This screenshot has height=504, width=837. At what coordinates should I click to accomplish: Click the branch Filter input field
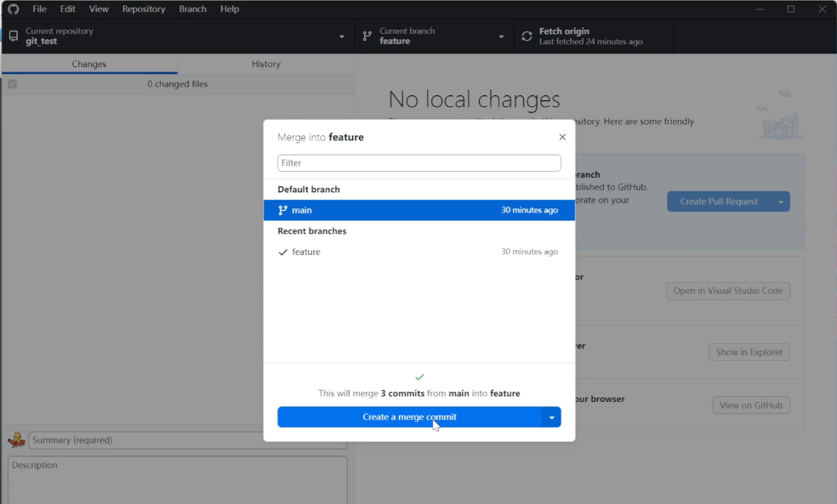[x=418, y=163]
